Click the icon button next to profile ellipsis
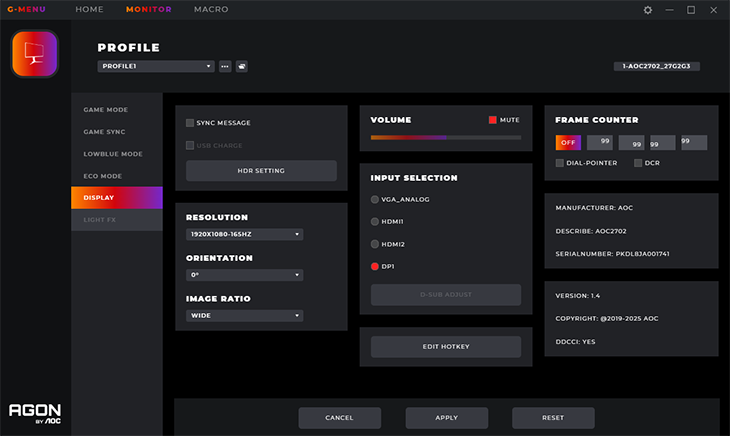The image size is (730, 436). 242,66
